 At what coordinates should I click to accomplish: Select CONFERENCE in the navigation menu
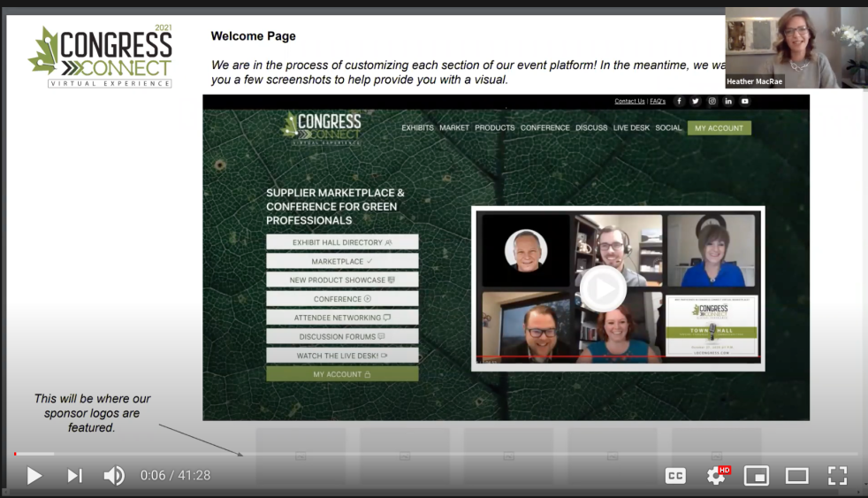[544, 128]
